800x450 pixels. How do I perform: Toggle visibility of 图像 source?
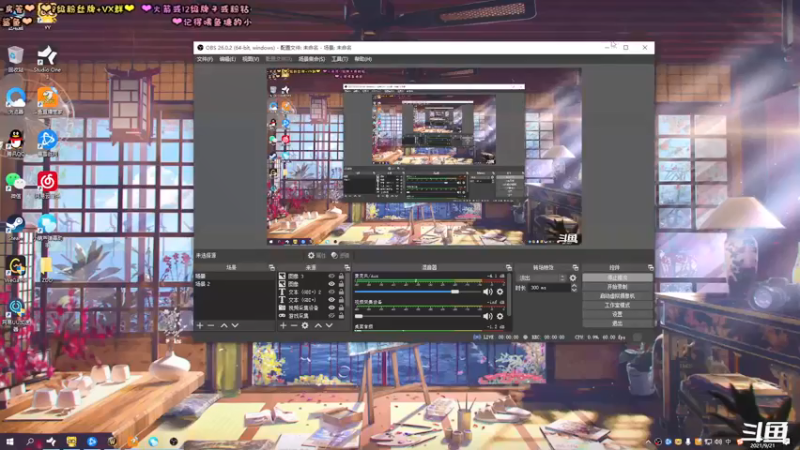[x=332, y=284]
